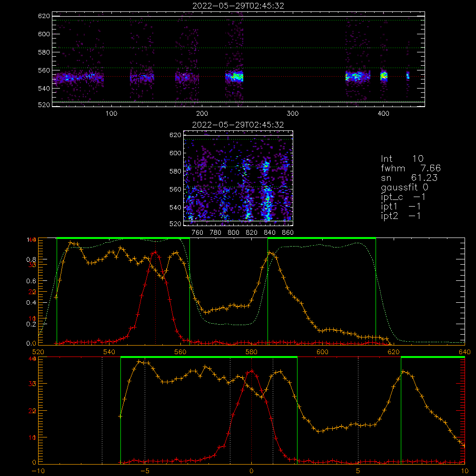Click the thick green bar over 585–615 range

pyautogui.click(x=322, y=238)
